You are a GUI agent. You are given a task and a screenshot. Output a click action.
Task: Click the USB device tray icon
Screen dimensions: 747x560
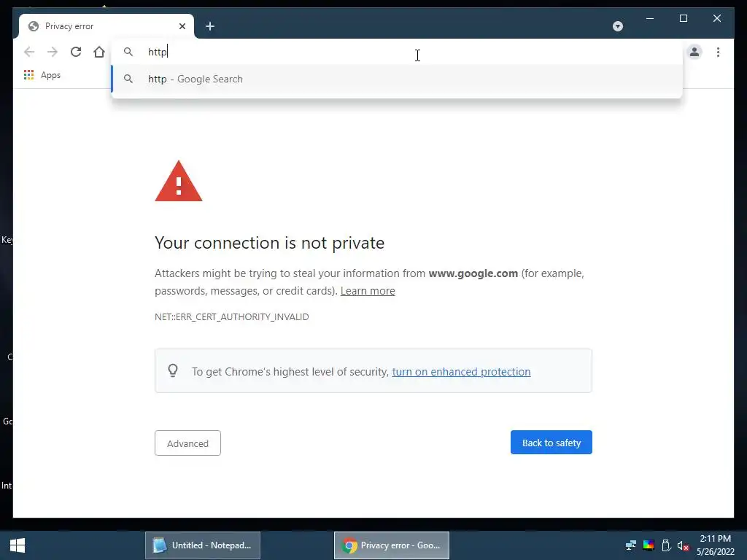pos(666,545)
